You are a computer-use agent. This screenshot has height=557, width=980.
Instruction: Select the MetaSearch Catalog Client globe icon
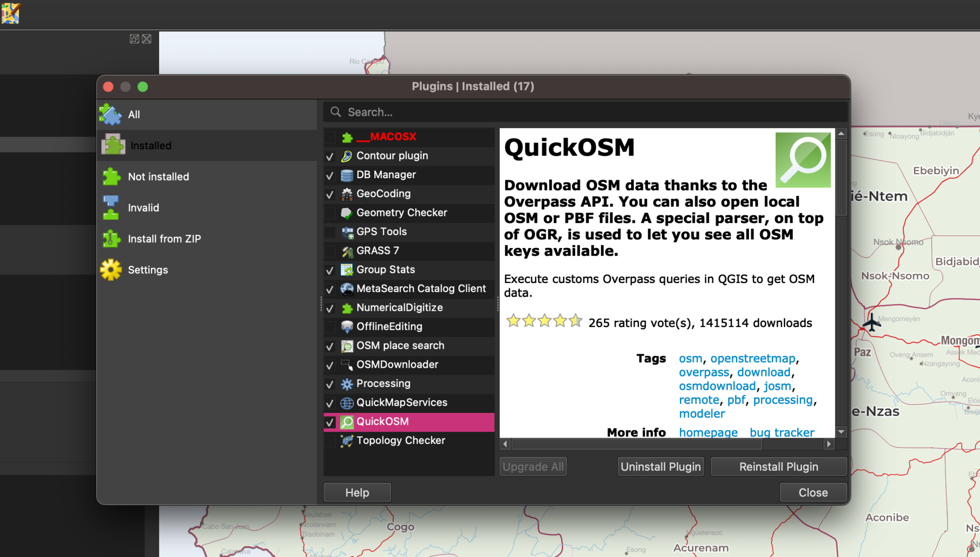coord(346,288)
